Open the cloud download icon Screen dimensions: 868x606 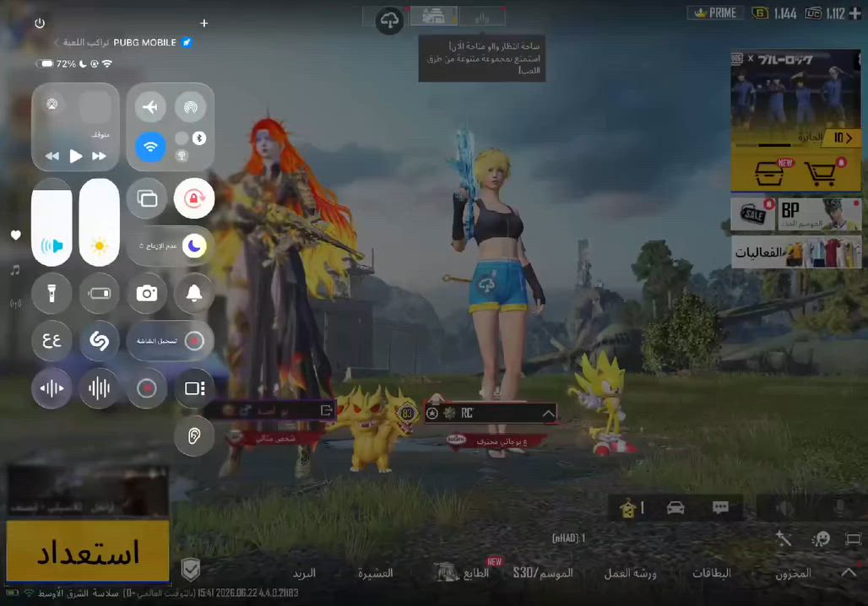click(x=389, y=21)
